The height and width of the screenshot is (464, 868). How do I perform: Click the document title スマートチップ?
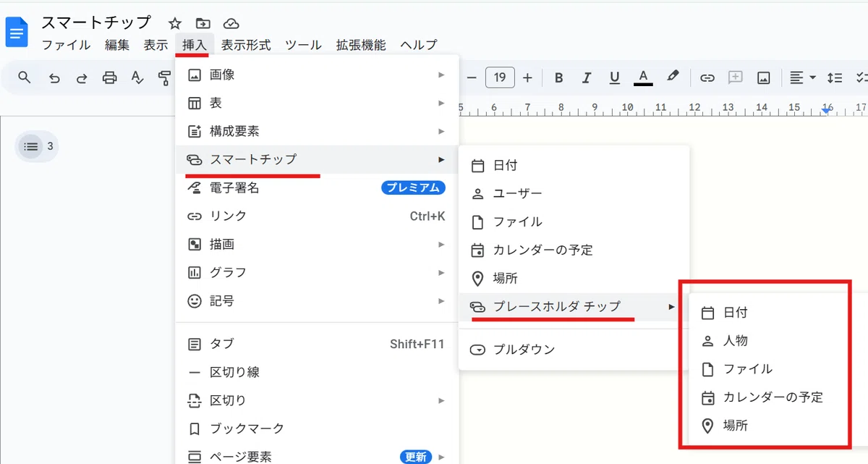pos(96,22)
